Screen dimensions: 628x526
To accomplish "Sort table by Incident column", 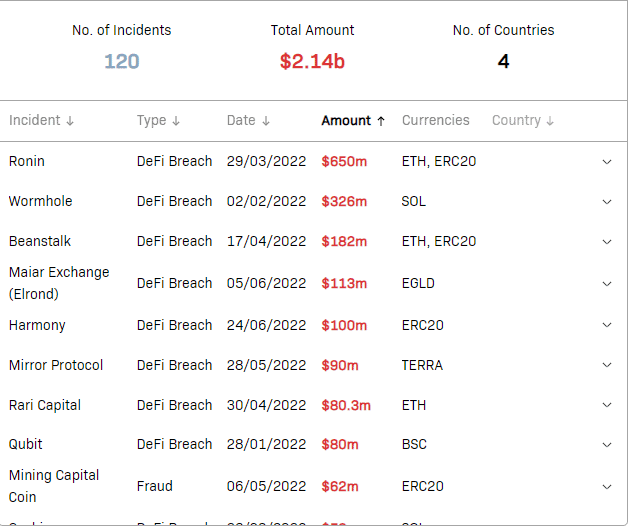I will click(x=42, y=121).
